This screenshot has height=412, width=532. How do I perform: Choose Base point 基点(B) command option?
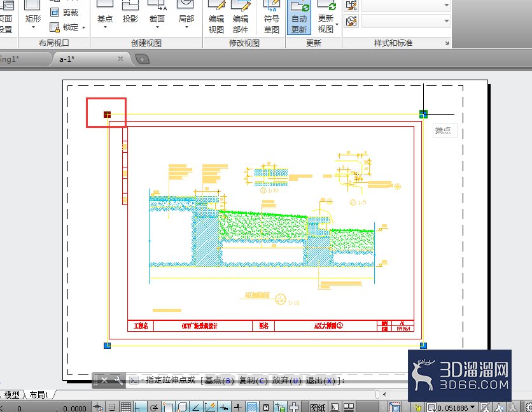pos(219,380)
